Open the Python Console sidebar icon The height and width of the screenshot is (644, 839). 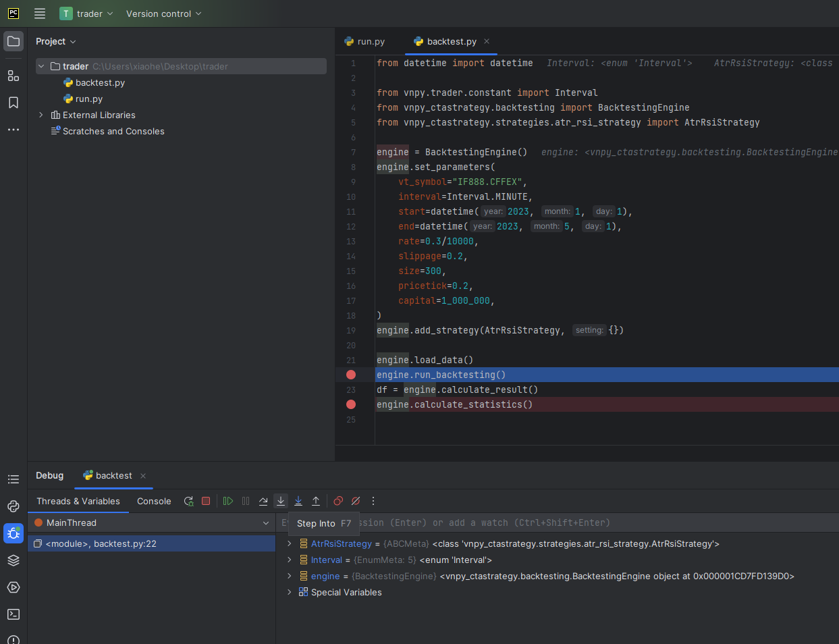click(13, 506)
